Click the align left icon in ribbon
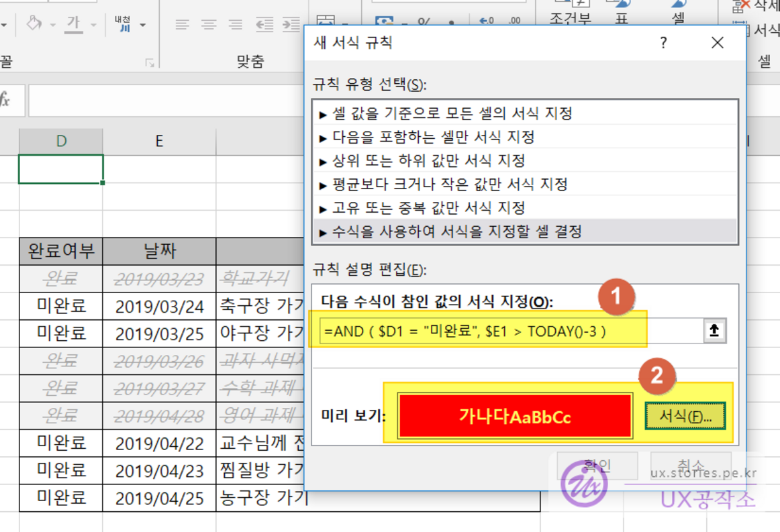 [x=182, y=25]
